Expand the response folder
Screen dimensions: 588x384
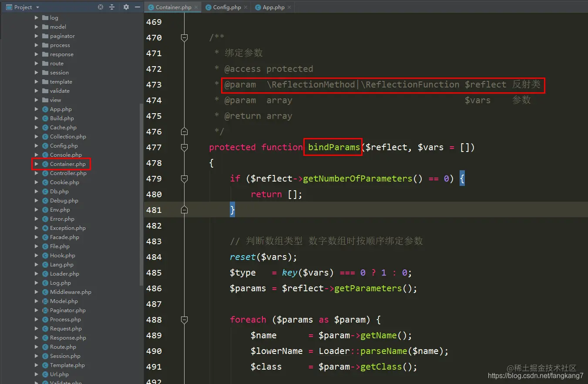pyautogui.click(x=37, y=54)
